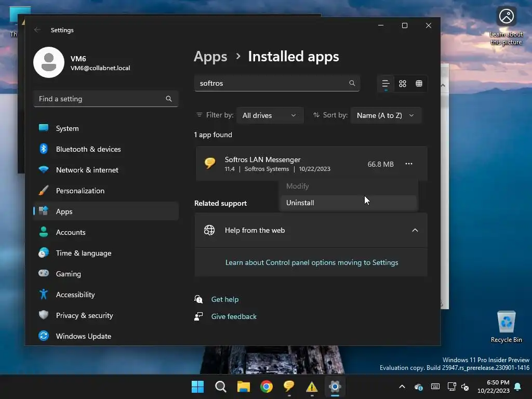Open the Filter by All drives dropdown

270,115
